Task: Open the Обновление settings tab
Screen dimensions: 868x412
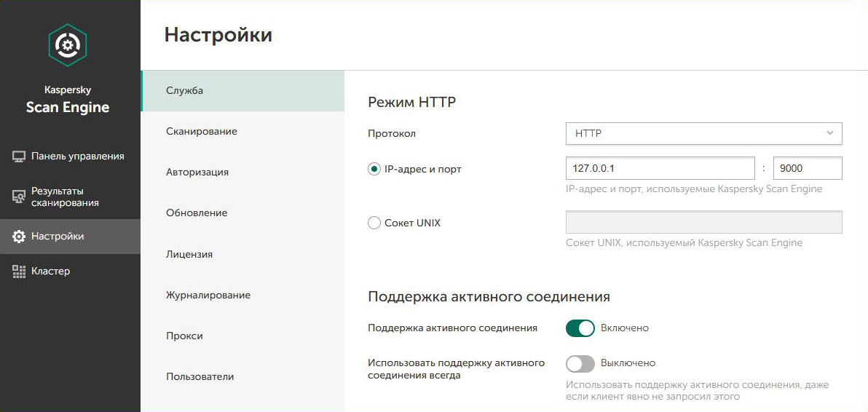Action: pyautogui.click(x=242, y=213)
